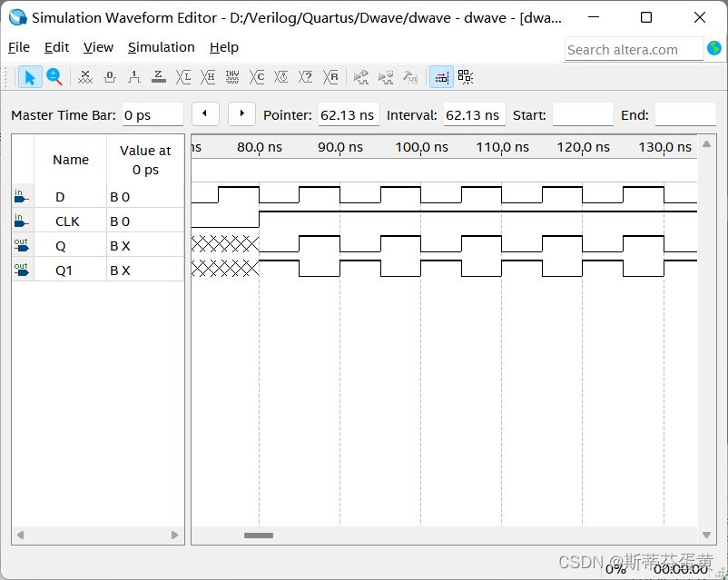
Task: Open Arbitrary Value (?) tool
Action: tap(306, 77)
